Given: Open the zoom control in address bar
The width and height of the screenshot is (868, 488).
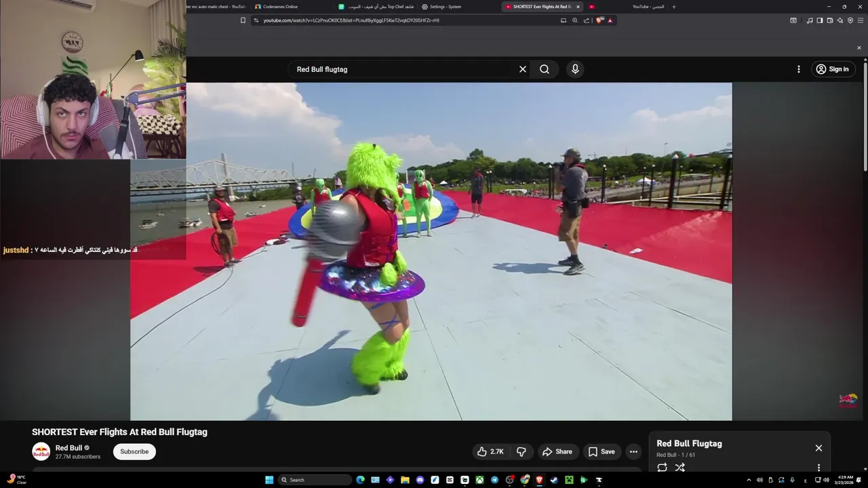Looking at the screenshot, I should coord(575,20).
